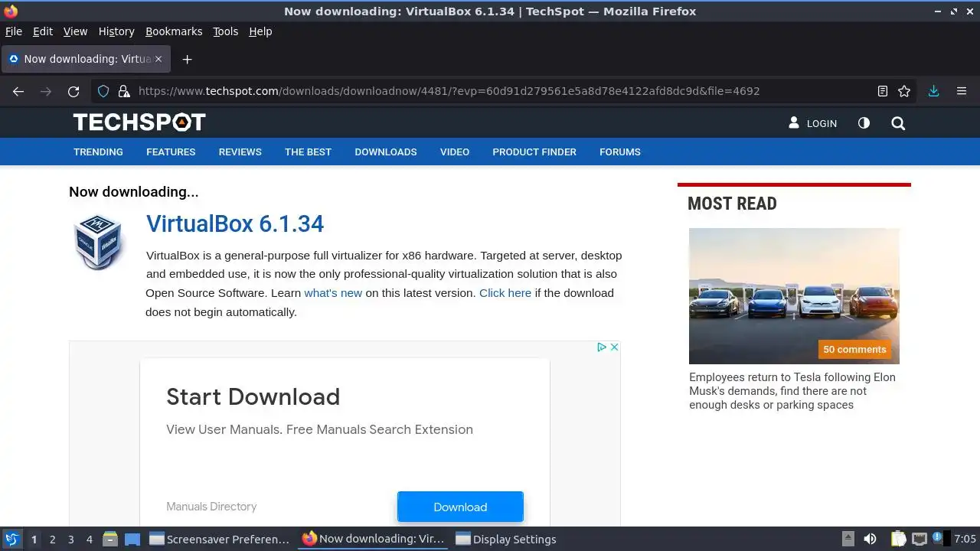The height and width of the screenshot is (551, 980).
Task: Open the ad choices triangle icon
Action: [x=602, y=347]
